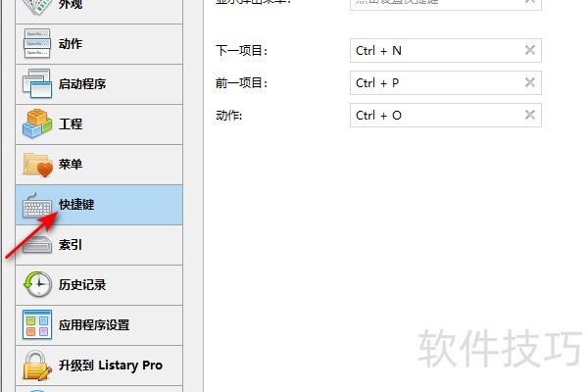Clear the 前一项目 hotkey with X
Image resolution: width=588 pixels, height=392 pixels.
pyautogui.click(x=530, y=82)
